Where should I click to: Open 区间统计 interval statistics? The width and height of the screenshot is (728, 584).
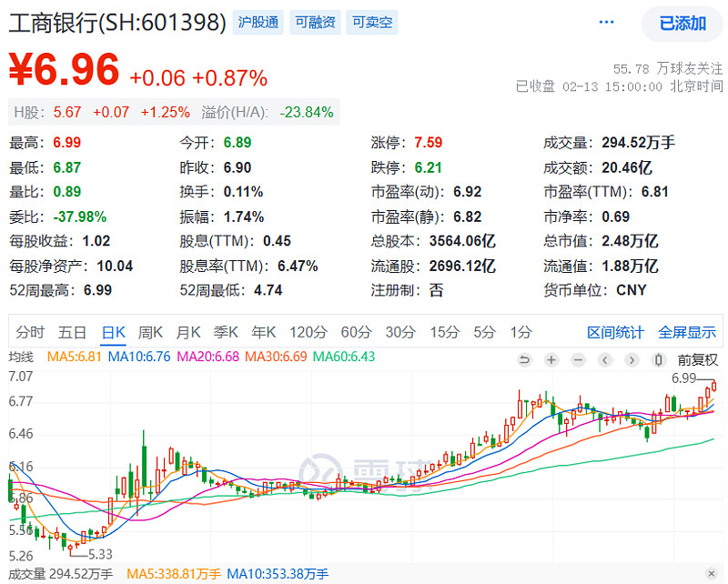615,332
